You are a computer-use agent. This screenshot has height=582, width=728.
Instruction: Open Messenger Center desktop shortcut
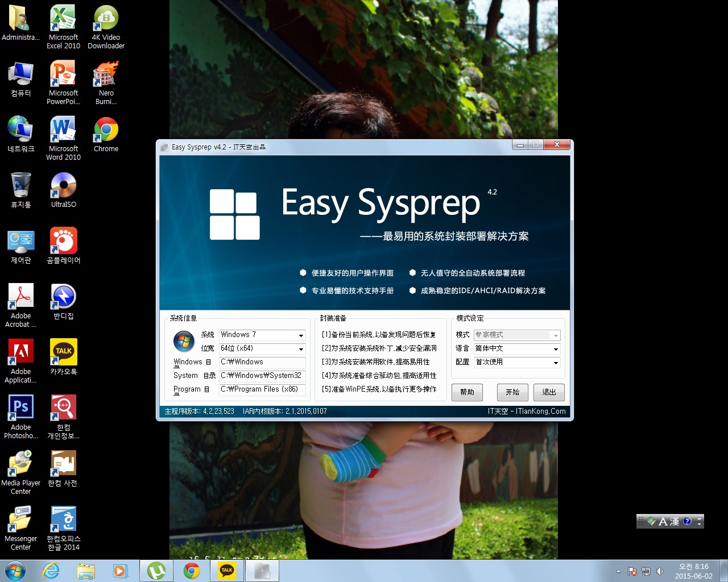[x=20, y=528]
